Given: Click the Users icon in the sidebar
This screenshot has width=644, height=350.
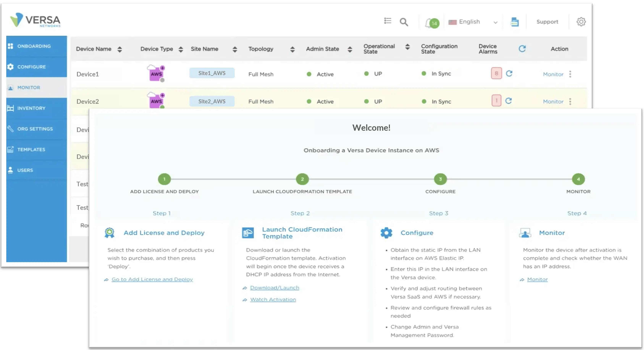Looking at the screenshot, I should click(10, 170).
